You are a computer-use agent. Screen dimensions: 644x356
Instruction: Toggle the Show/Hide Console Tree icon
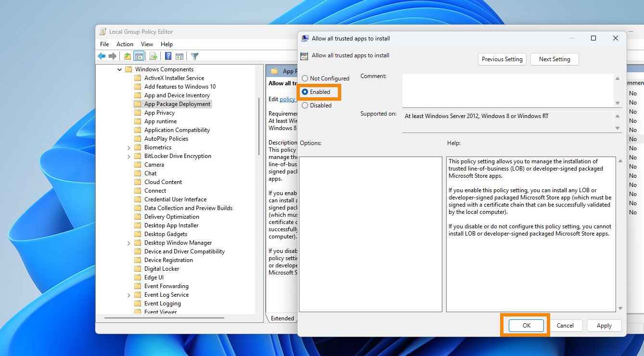click(139, 56)
